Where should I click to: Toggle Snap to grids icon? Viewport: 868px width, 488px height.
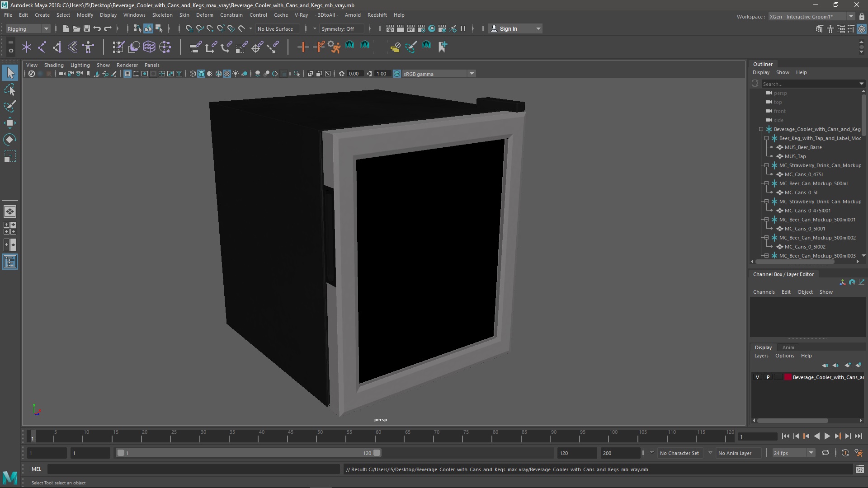[x=189, y=28]
